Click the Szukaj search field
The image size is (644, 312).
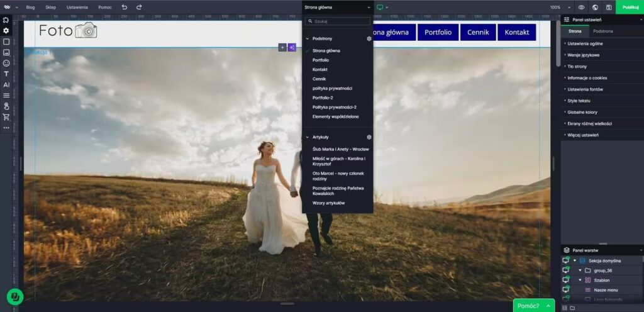(338, 21)
